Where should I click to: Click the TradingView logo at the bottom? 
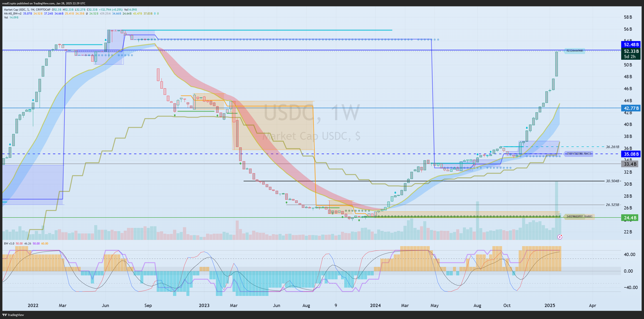(13, 315)
